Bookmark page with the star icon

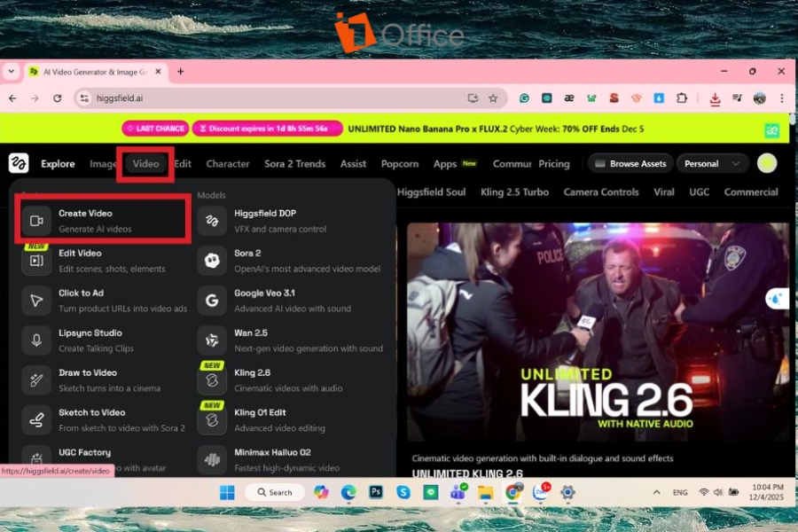coord(493,98)
